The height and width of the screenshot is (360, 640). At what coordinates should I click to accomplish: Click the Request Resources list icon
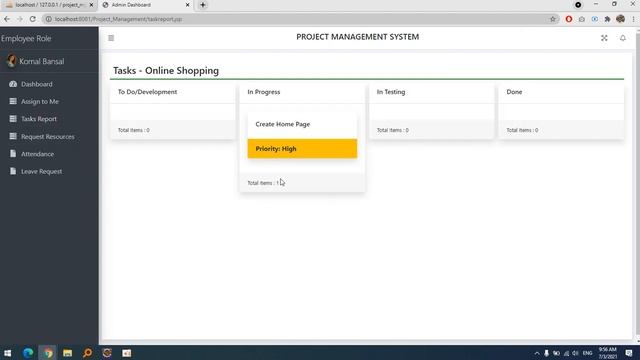click(13, 136)
